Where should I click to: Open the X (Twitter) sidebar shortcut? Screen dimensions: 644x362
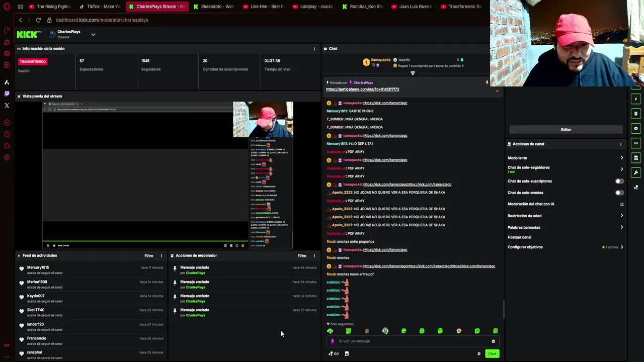[x=7, y=106]
